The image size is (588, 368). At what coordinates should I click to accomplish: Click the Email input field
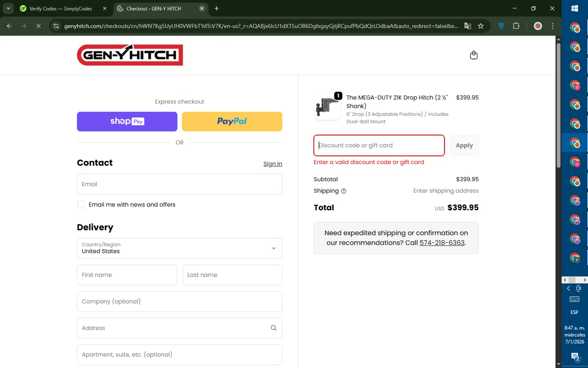[x=180, y=184]
